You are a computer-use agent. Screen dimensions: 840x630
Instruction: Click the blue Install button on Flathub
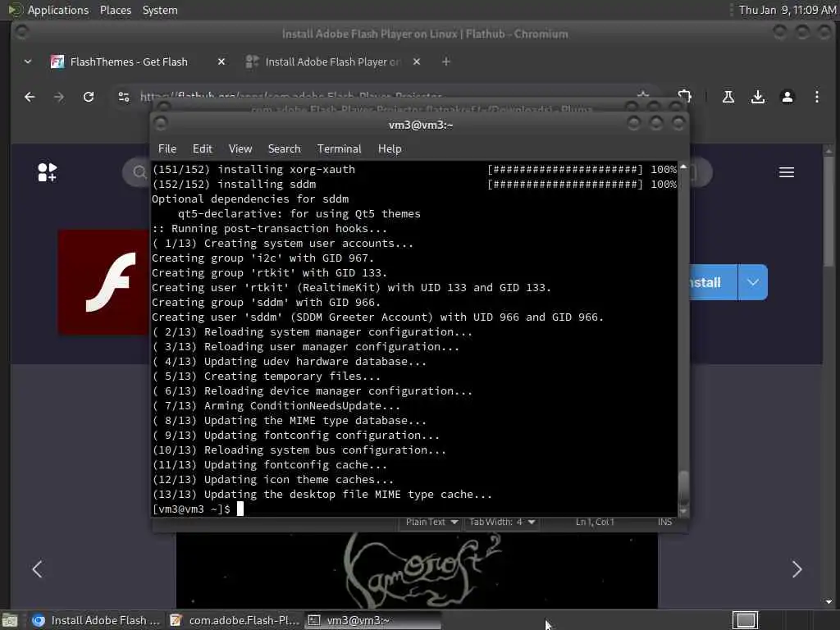click(x=713, y=282)
